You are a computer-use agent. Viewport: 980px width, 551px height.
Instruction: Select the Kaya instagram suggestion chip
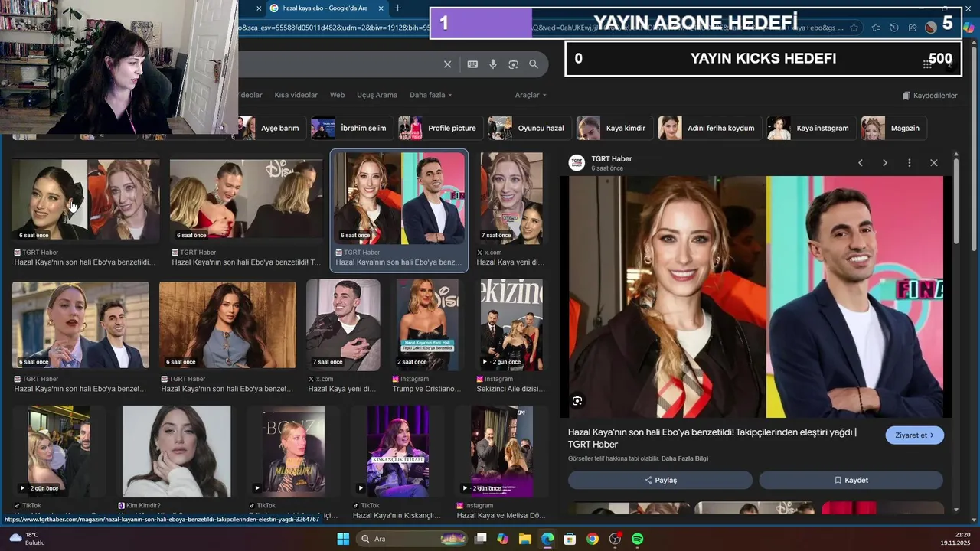812,128
